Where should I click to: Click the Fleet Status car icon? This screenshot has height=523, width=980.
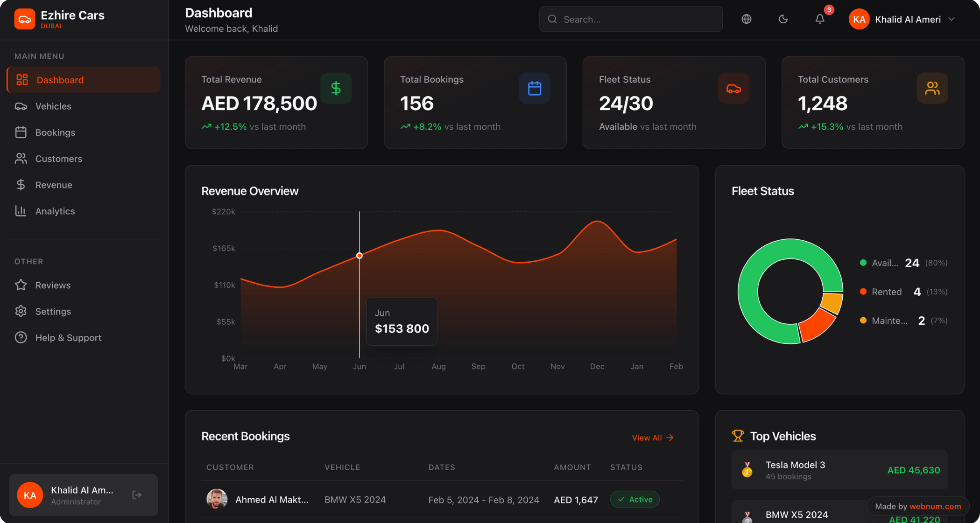(x=733, y=88)
